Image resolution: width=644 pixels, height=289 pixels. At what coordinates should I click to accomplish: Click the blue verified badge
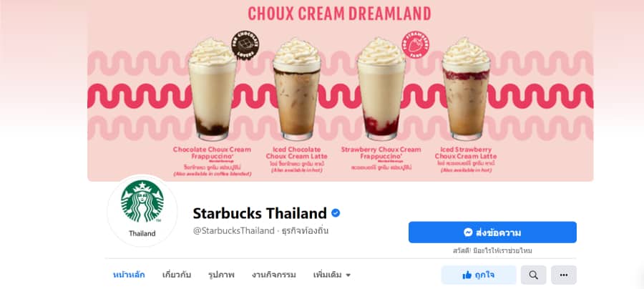click(x=336, y=213)
